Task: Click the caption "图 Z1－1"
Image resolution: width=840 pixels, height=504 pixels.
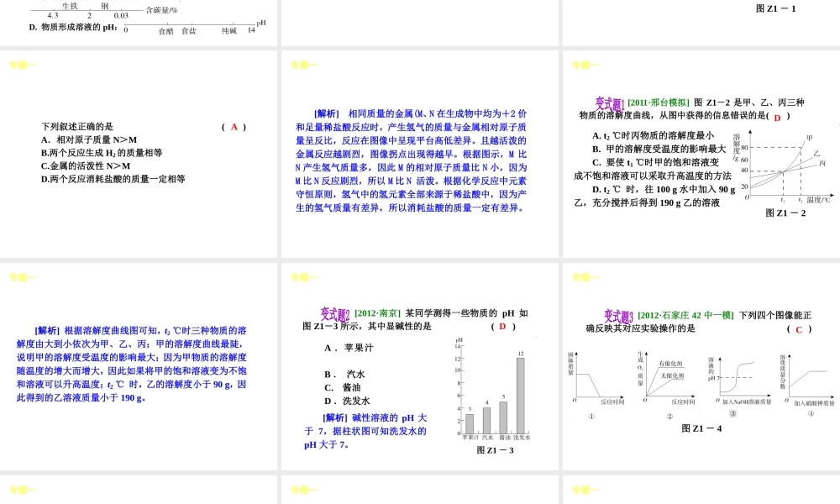Action: pos(775,8)
